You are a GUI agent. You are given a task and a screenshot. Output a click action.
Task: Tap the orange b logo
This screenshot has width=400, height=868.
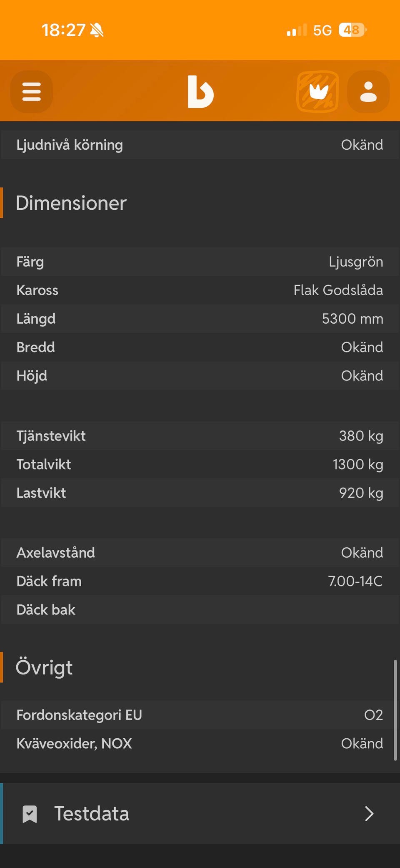point(200,92)
